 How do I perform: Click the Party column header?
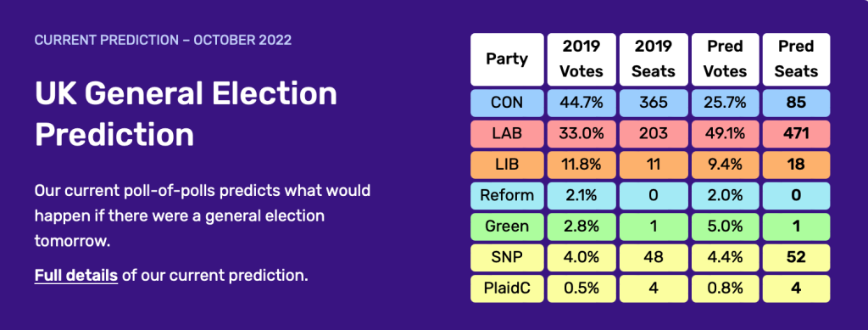point(507,59)
